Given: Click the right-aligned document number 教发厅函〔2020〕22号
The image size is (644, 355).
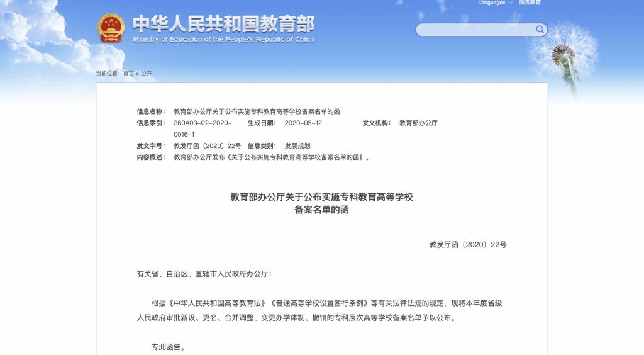Looking at the screenshot, I should (468, 245).
